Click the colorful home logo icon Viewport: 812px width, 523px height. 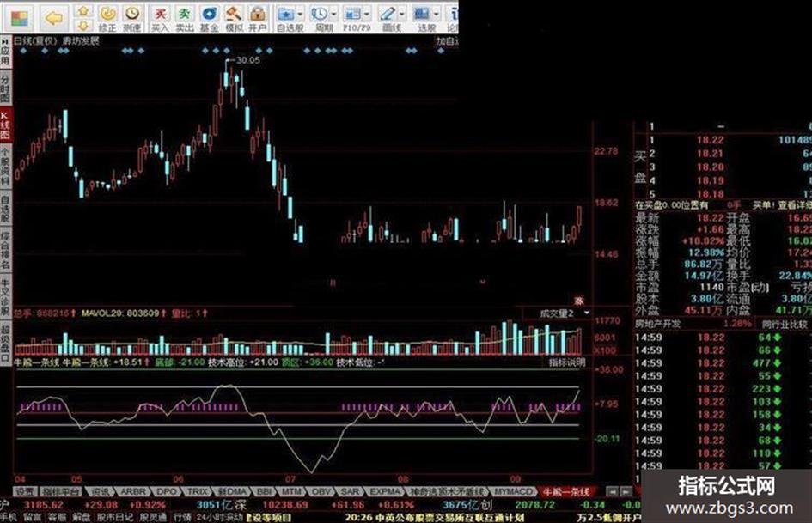click(20, 18)
